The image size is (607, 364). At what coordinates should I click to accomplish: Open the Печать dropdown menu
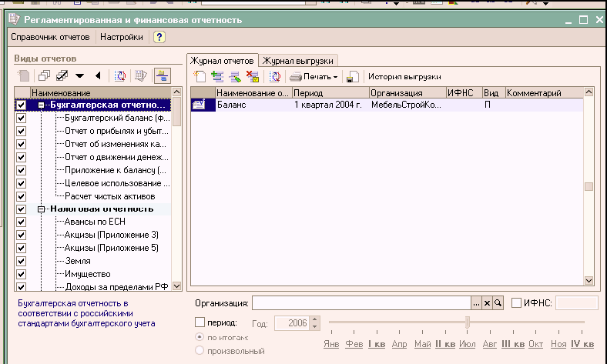314,76
